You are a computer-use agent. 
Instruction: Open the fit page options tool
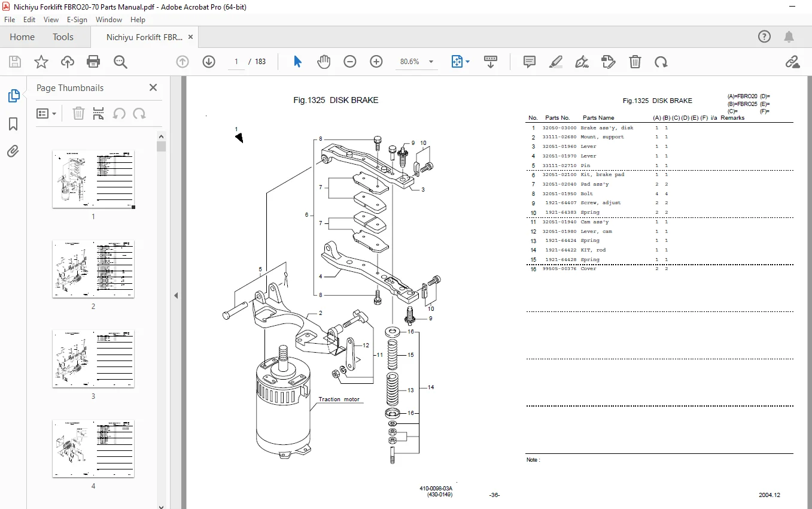point(460,62)
